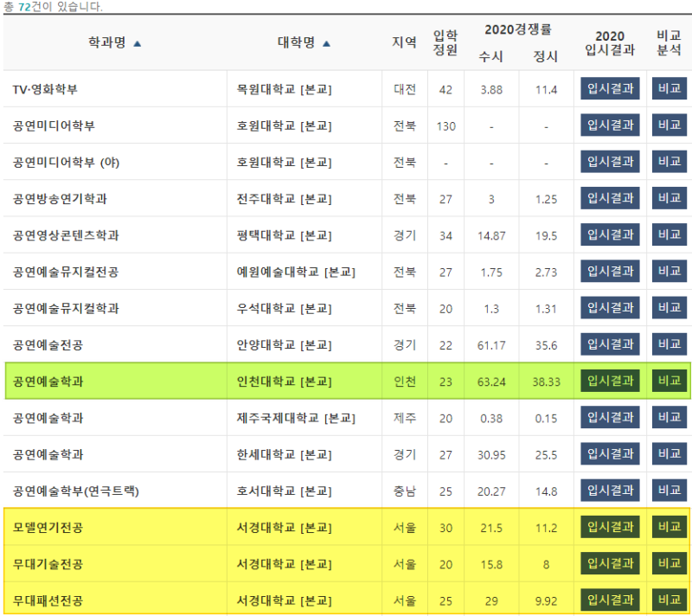Viewport: 692px width, 616px height.
Task: Click the 63.24 수시 rate cell
Action: [x=491, y=382]
